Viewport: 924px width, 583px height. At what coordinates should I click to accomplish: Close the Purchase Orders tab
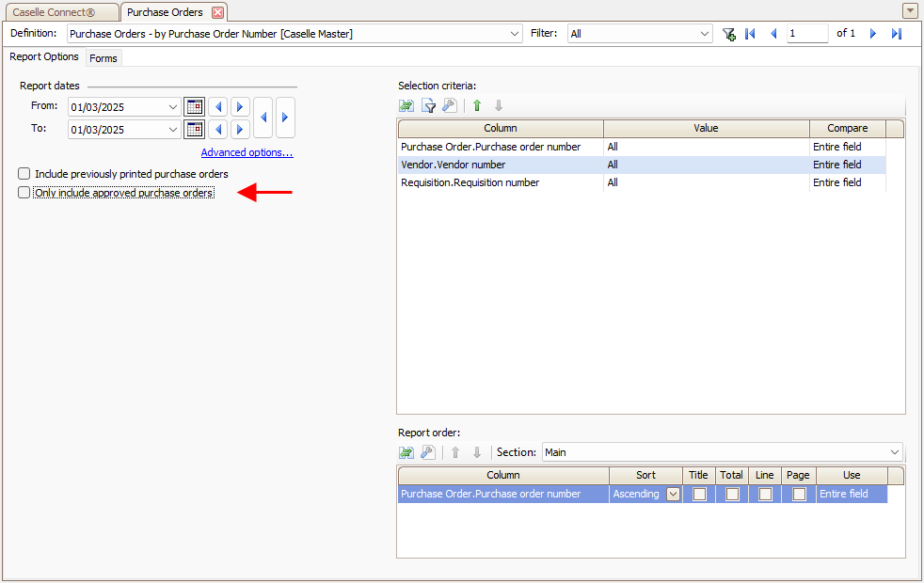coord(218,12)
